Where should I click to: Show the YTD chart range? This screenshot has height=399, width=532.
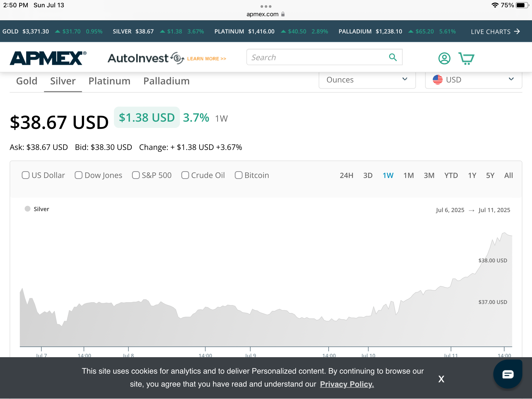click(451, 175)
